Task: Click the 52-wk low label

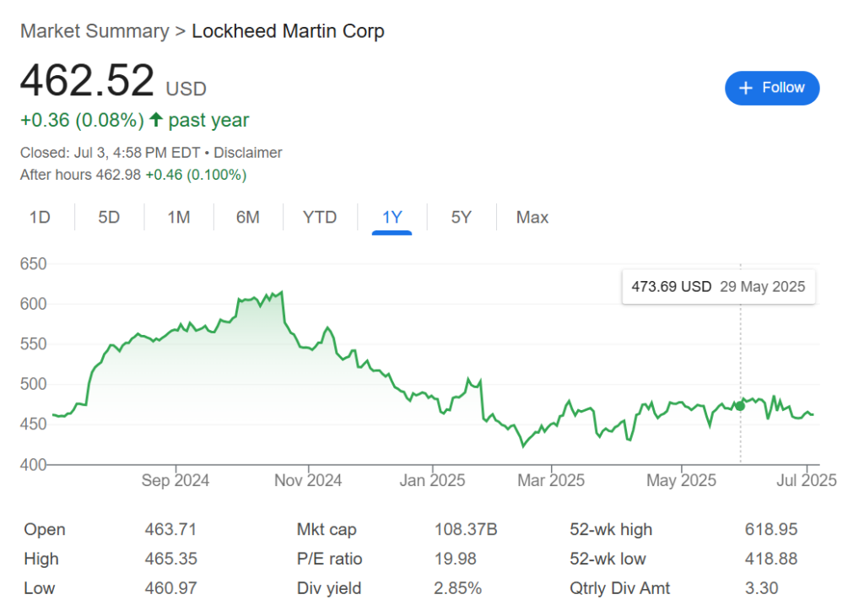Action: click(x=607, y=559)
